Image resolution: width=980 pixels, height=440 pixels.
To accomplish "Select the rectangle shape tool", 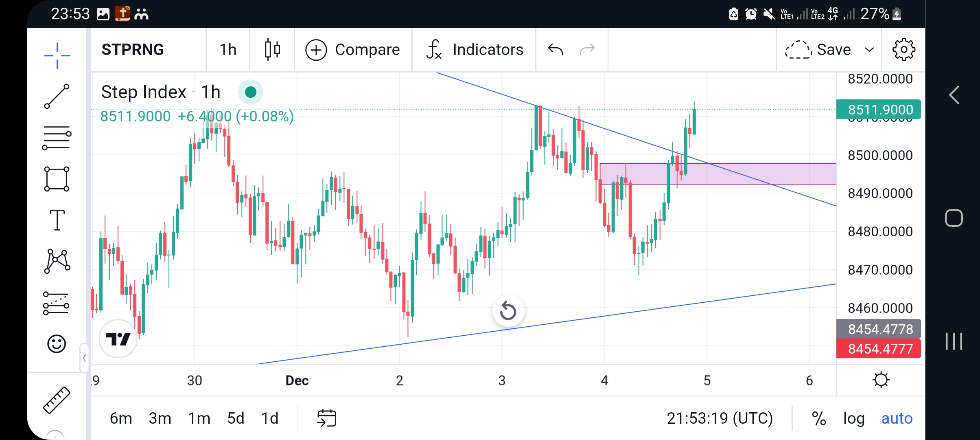I will (x=57, y=179).
